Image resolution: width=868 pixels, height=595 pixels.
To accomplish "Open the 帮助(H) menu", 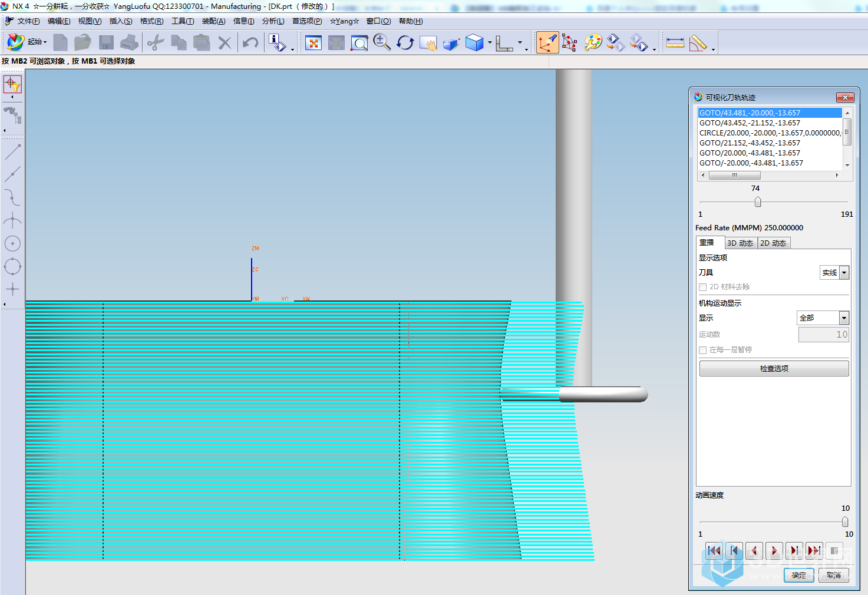I will click(411, 21).
